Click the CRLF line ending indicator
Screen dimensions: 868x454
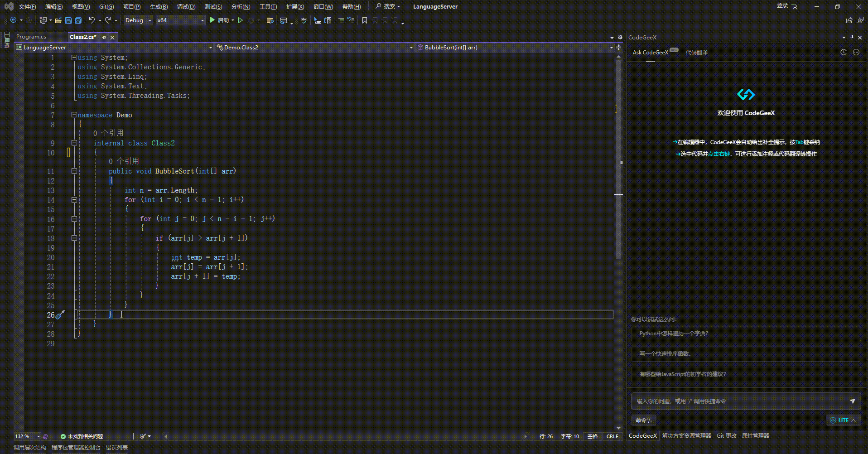612,436
